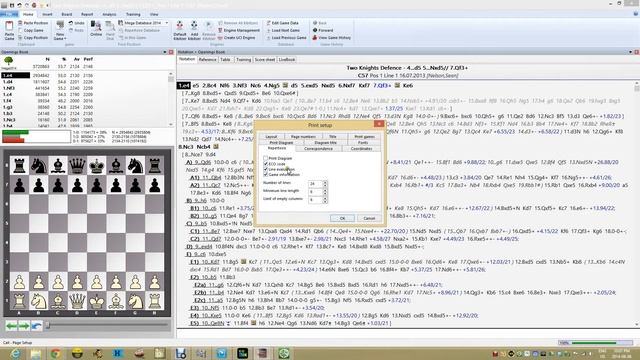Cancel the Print setup dialog
This screenshot has width=640, height=360.
tap(369, 218)
